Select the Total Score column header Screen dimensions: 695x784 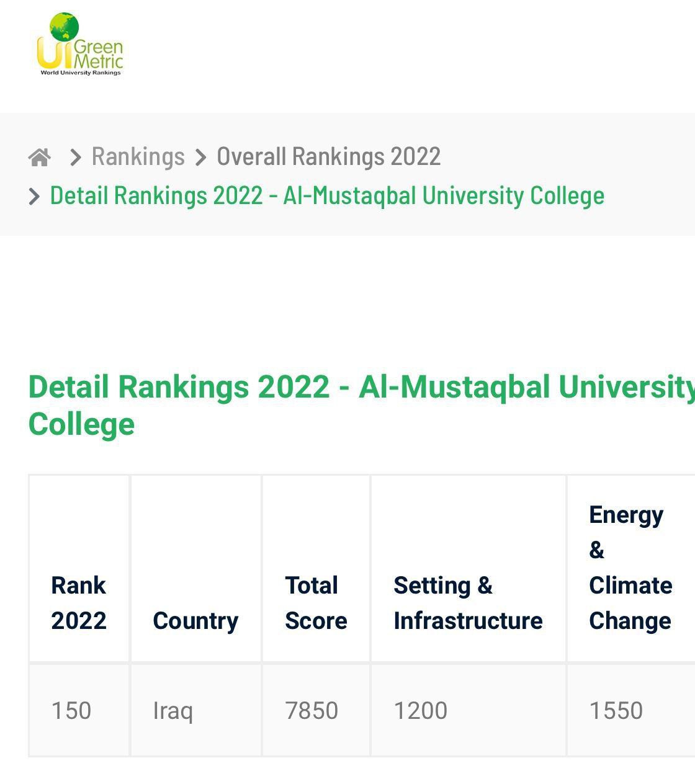pyautogui.click(x=316, y=603)
